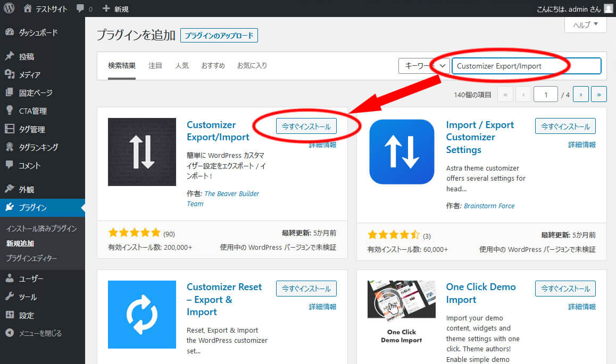
Task: Open Import / Export Customizer Settings title
Action: [480, 137]
